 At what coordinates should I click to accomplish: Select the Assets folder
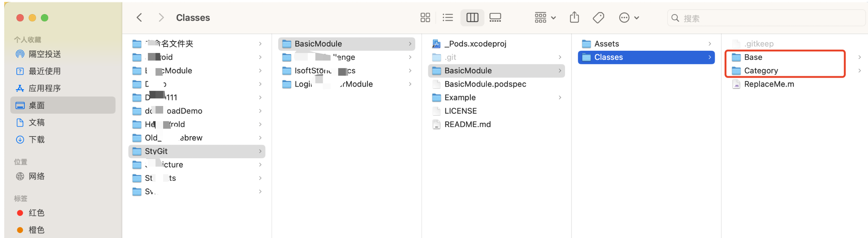[x=606, y=44]
